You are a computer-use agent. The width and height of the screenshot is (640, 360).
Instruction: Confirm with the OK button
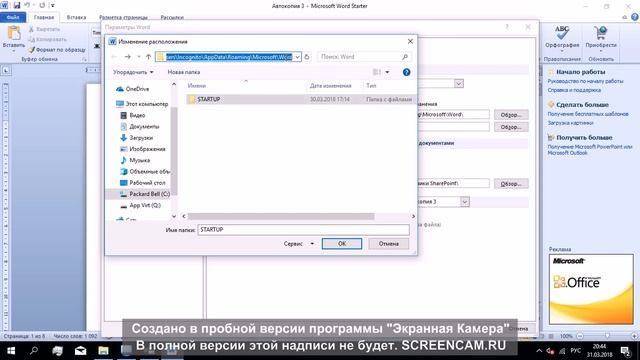coord(342,244)
